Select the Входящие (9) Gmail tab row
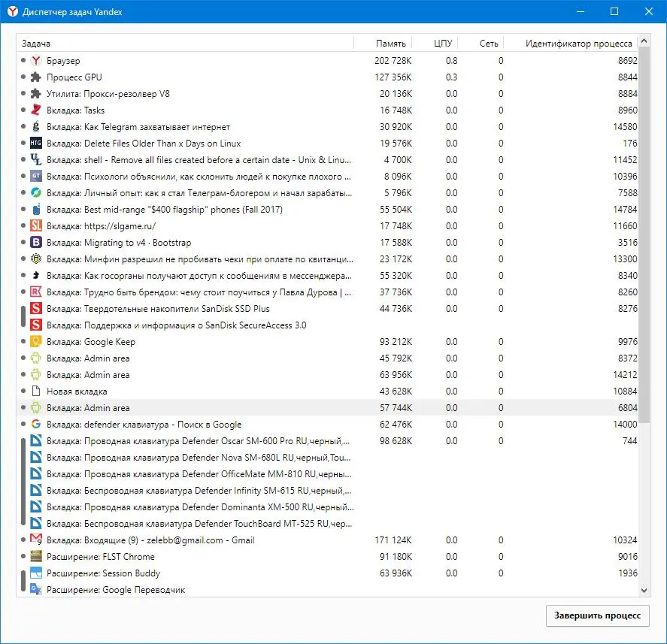Viewport: 667px width, 644px height. tap(328, 540)
